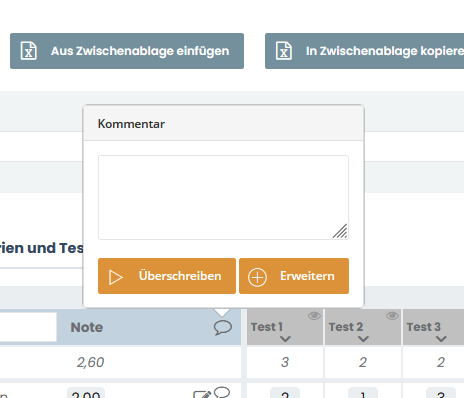Focus the Kommentar text area
Screen dimensions: 464x398
tap(223, 197)
